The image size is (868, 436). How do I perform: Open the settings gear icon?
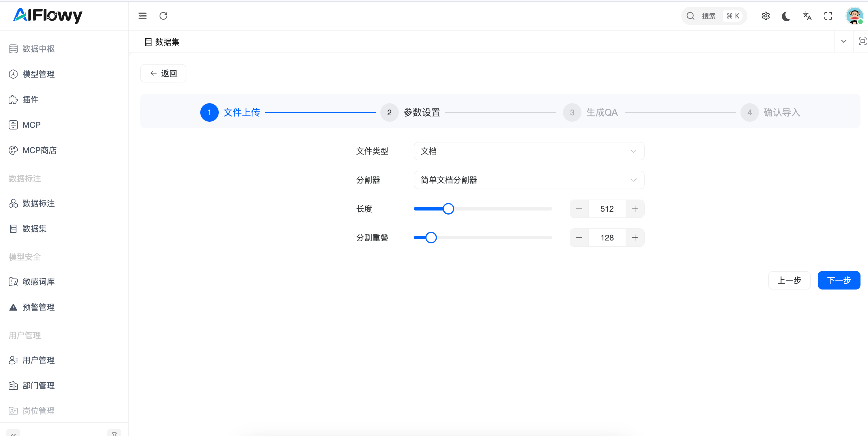(766, 16)
